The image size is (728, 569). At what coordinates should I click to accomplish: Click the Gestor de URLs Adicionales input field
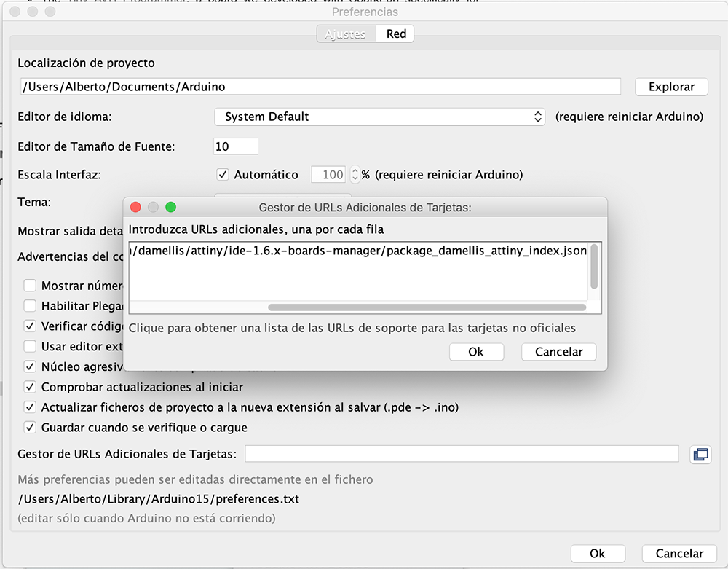(462, 454)
